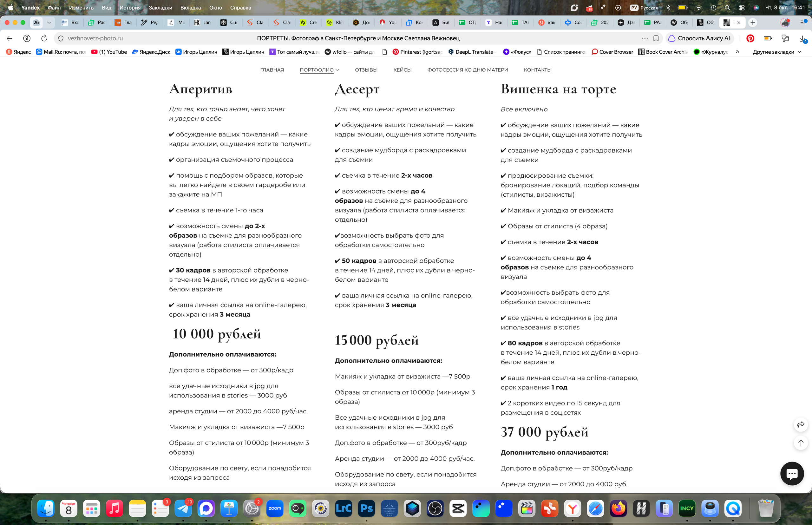Screen dimensions: 812x525
Task: Click the Спросить Алису AI button
Action: [699, 38]
